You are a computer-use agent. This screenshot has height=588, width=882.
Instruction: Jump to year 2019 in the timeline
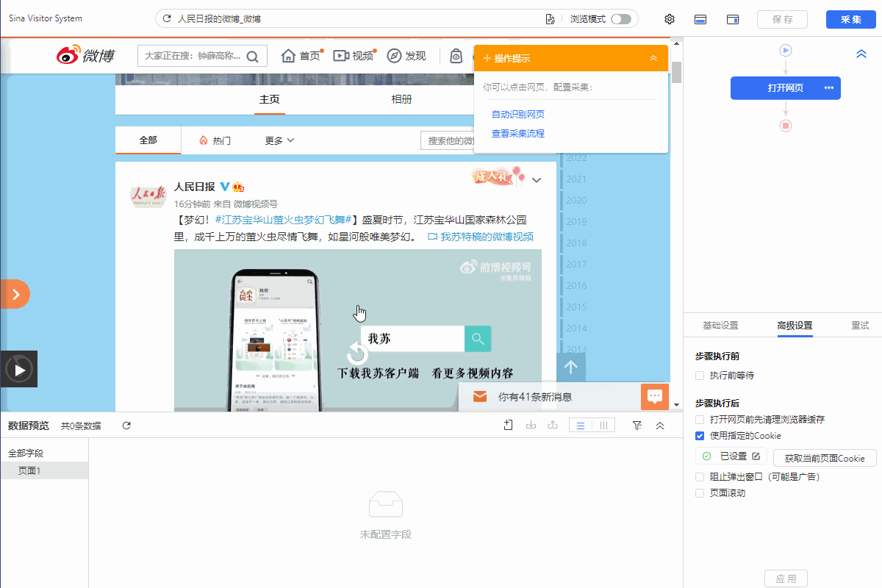click(x=576, y=221)
